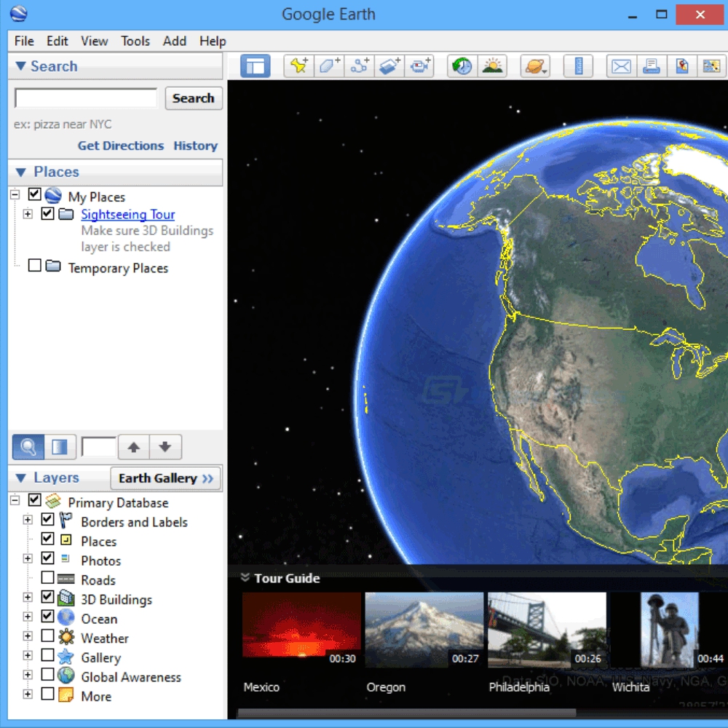This screenshot has height=728, width=728.
Task: Click the Weather sun icon
Action: (66, 636)
